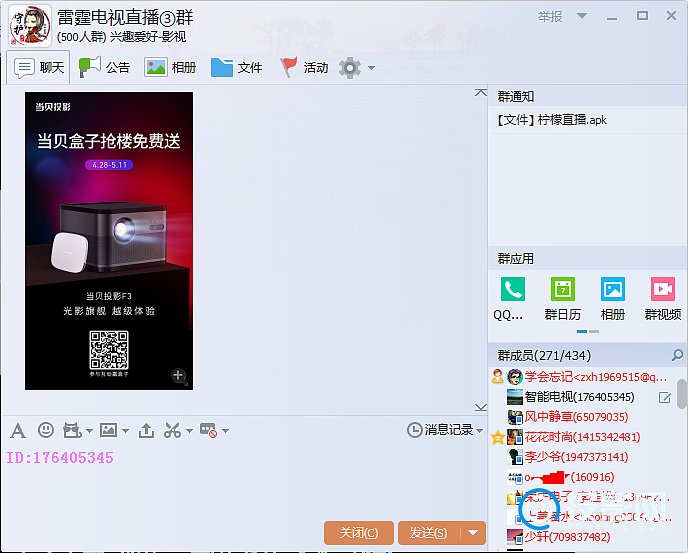Go to the 活动 activities tab

[x=304, y=67]
